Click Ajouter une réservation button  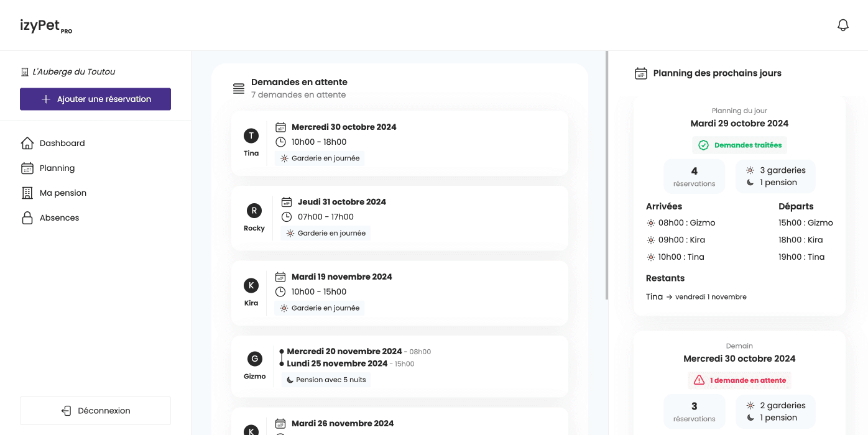tap(95, 99)
